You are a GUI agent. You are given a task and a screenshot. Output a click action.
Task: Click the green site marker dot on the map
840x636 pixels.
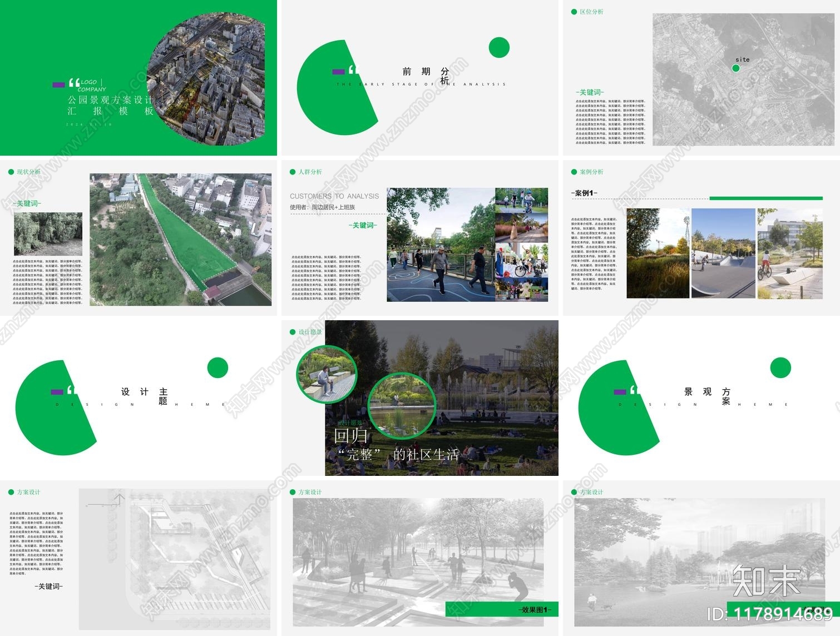(735, 68)
